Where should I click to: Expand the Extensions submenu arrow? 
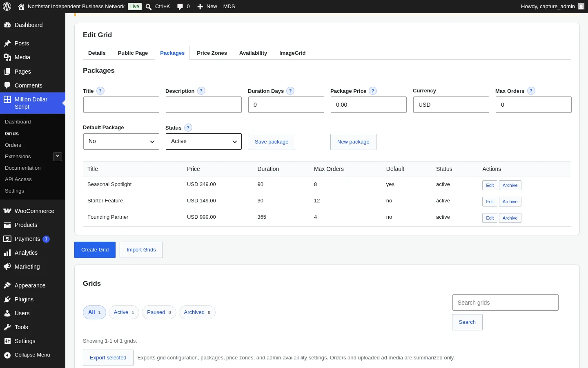pos(58,156)
